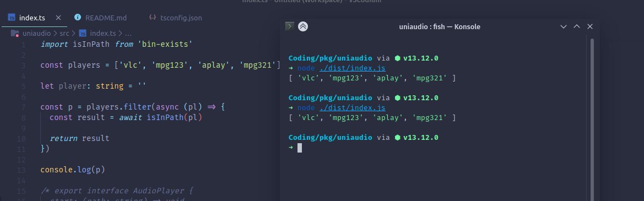The height and width of the screenshot is (201, 644).
Task: Click the Konsole terminal app icon
Action: click(x=290, y=26)
